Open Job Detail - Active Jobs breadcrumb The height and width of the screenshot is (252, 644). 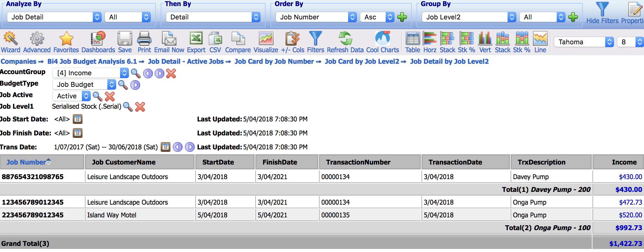[186, 61]
